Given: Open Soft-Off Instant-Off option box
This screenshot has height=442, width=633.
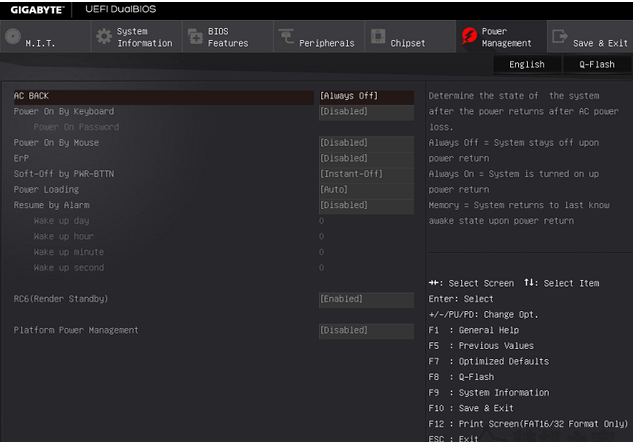Looking at the screenshot, I should (366, 174).
